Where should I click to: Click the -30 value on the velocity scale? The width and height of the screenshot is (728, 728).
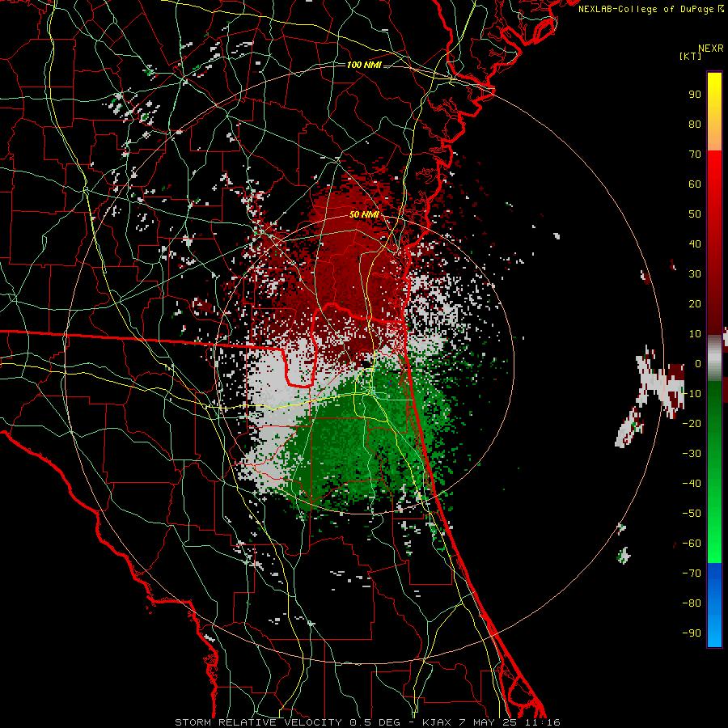click(x=692, y=454)
